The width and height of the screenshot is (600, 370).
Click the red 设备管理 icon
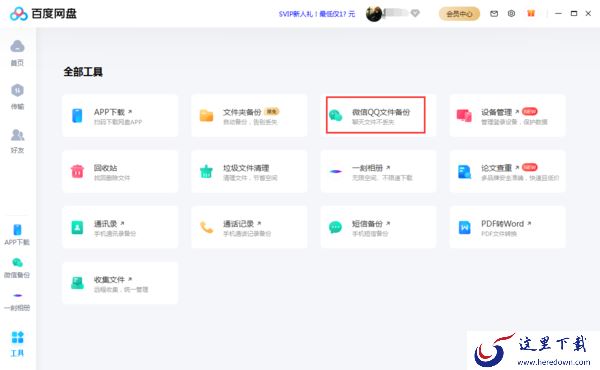464,115
